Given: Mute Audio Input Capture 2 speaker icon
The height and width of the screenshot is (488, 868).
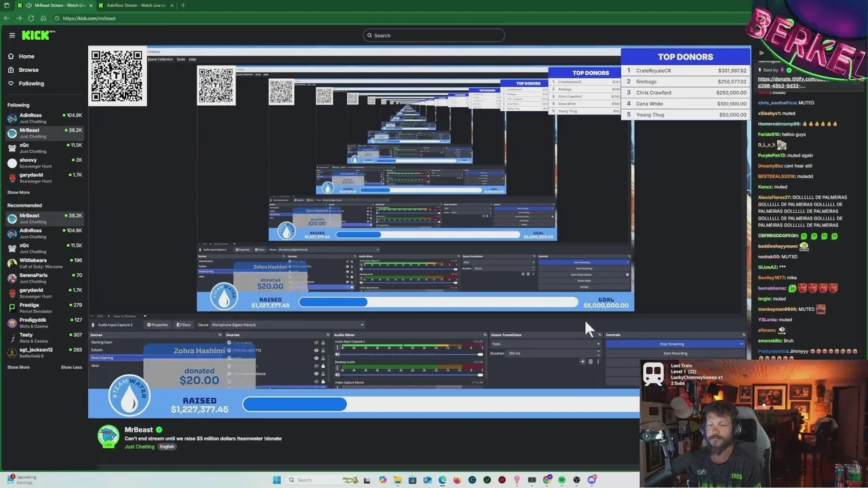Looking at the screenshot, I should click(x=337, y=354).
